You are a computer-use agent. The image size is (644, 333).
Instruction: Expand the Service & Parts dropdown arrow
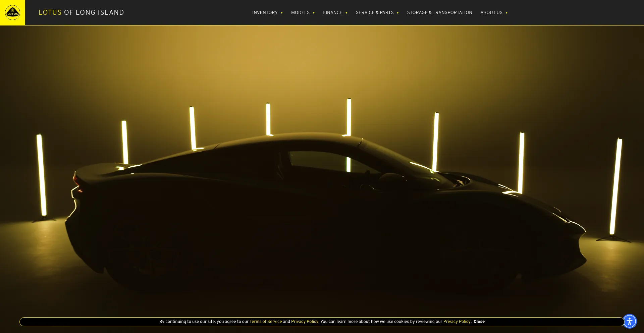[x=398, y=13]
